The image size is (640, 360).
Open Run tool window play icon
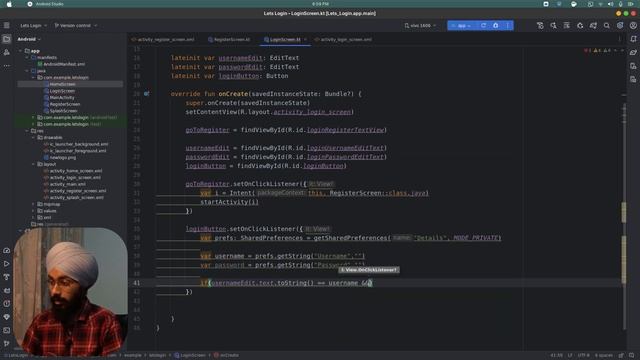tap(7, 264)
